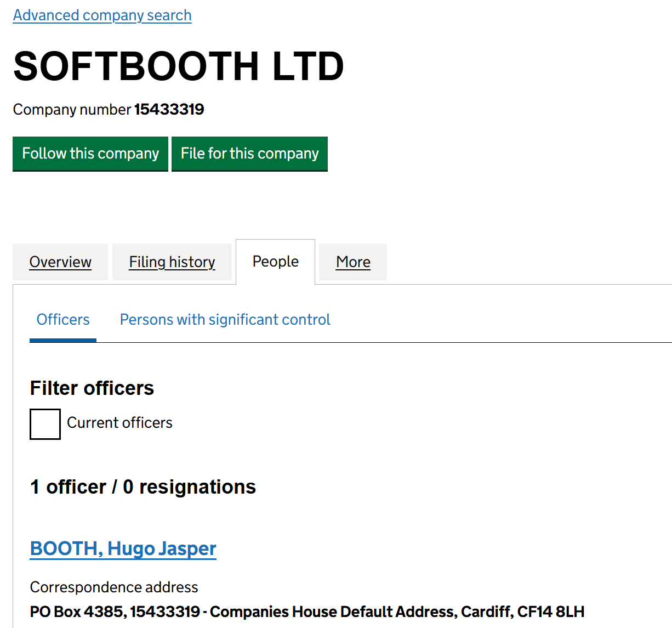The image size is (672, 628).
Task: Click the SOFTBOOTH LTD company heading
Action: tap(178, 66)
